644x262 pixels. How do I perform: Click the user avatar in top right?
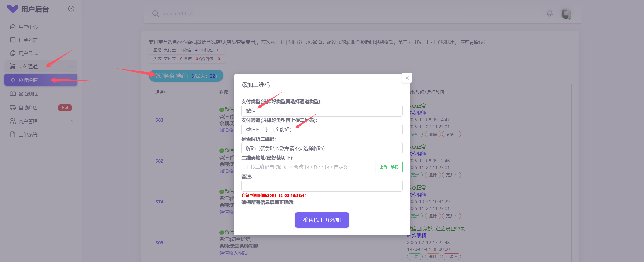tap(566, 14)
